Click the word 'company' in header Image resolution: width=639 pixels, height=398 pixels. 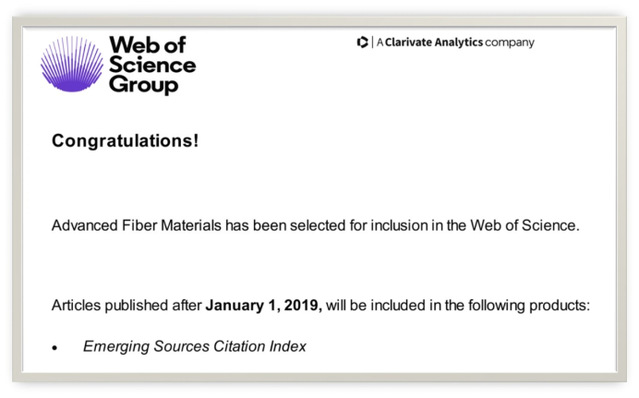pyautogui.click(x=510, y=43)
